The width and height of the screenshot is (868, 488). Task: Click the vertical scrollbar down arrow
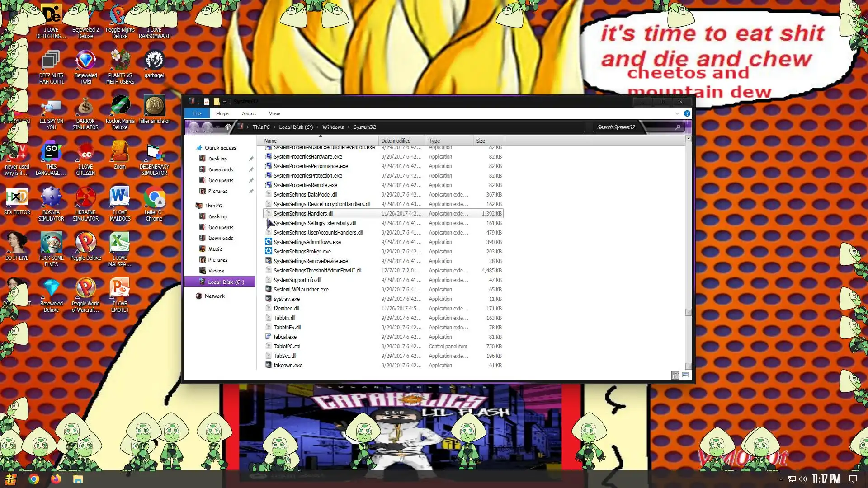[688, 366]
